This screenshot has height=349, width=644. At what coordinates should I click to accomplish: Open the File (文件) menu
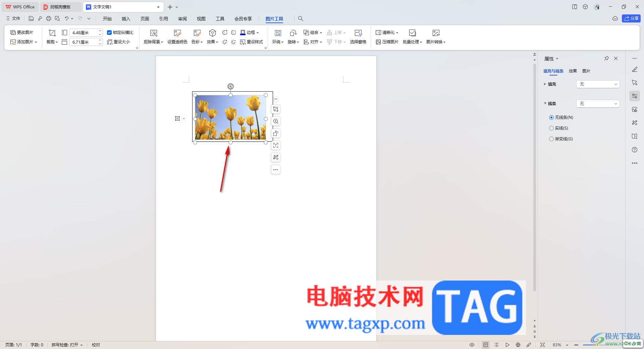click(13, 18)
